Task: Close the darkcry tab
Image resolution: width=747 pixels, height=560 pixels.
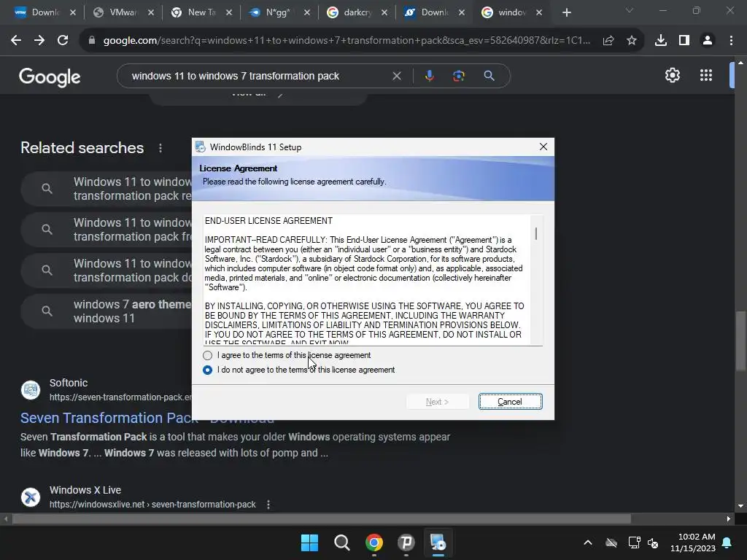Action: click(384, 13)
